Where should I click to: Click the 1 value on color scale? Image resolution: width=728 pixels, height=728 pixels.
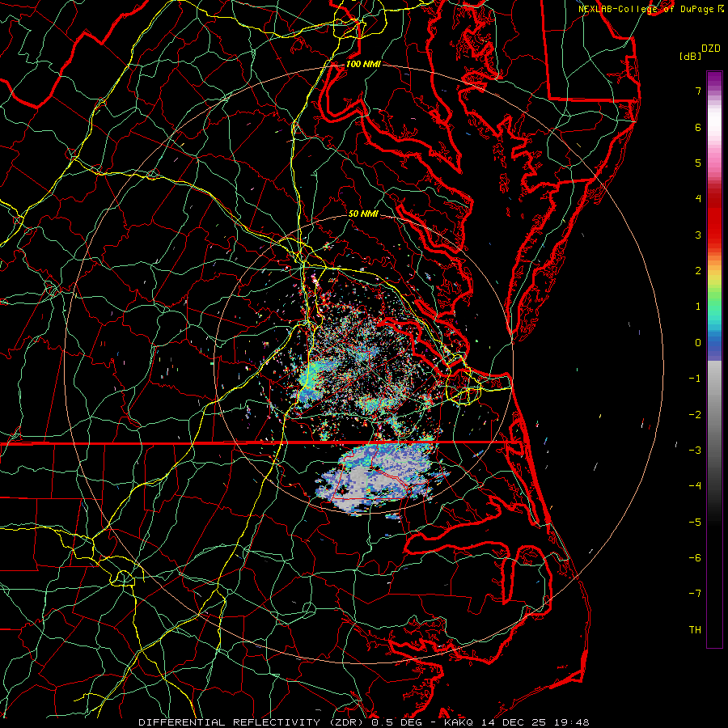pyautogui.click(x=698, y=307)
